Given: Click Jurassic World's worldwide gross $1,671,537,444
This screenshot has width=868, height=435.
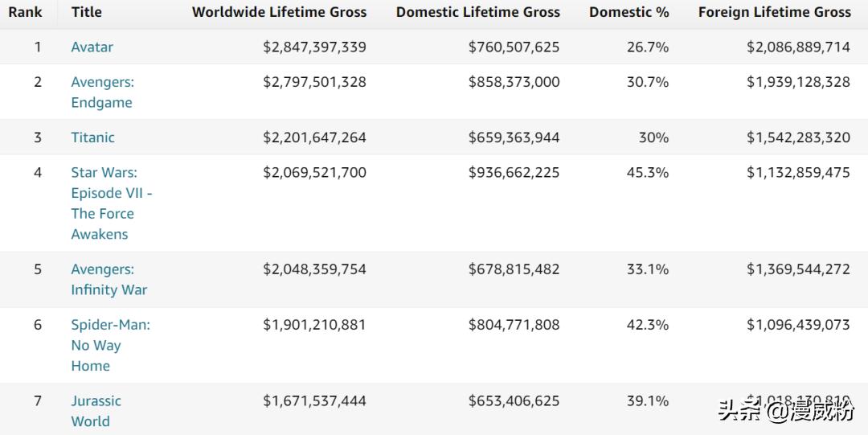Looking at the screenshot, I should click(x=314, y=400).
